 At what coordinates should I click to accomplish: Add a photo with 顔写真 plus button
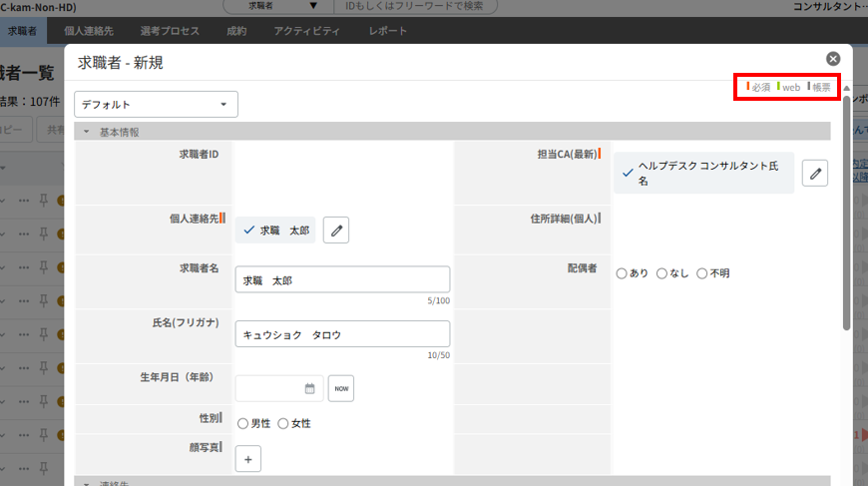pos(248,458)
